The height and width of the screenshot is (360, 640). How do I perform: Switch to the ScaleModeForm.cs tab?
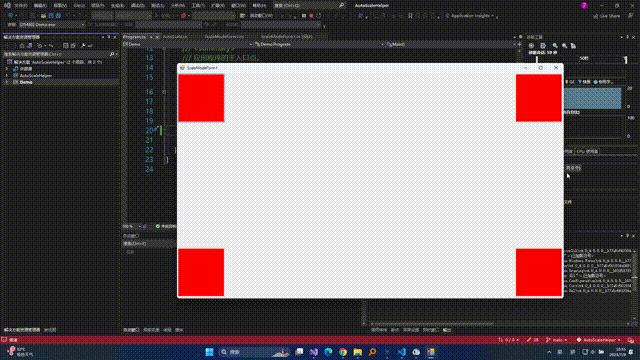[x=224, y=37]
